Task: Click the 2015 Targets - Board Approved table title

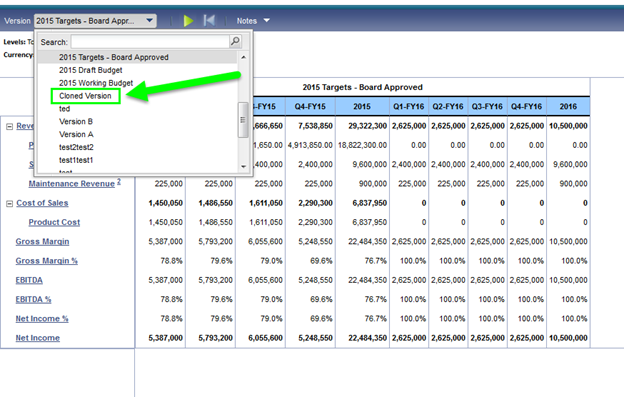Action: pyautogui.click(x=363, y=87)
